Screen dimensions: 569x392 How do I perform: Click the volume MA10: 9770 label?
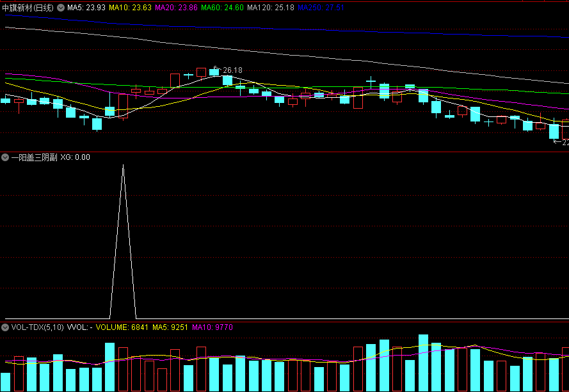[212, 327]
